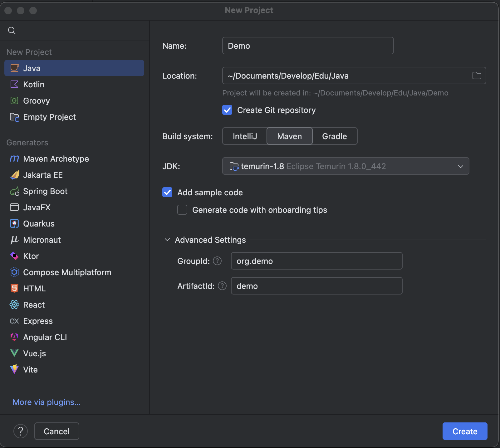Screen dimensions: 500x448
Task: Select the Java cup icon
Action: click(14, 68)
